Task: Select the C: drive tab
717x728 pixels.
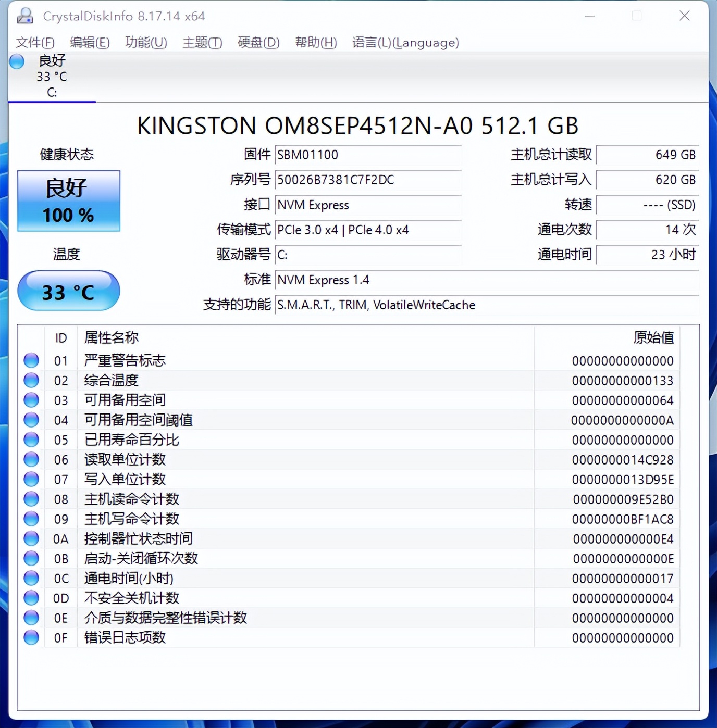Action: tap(51, 77)
